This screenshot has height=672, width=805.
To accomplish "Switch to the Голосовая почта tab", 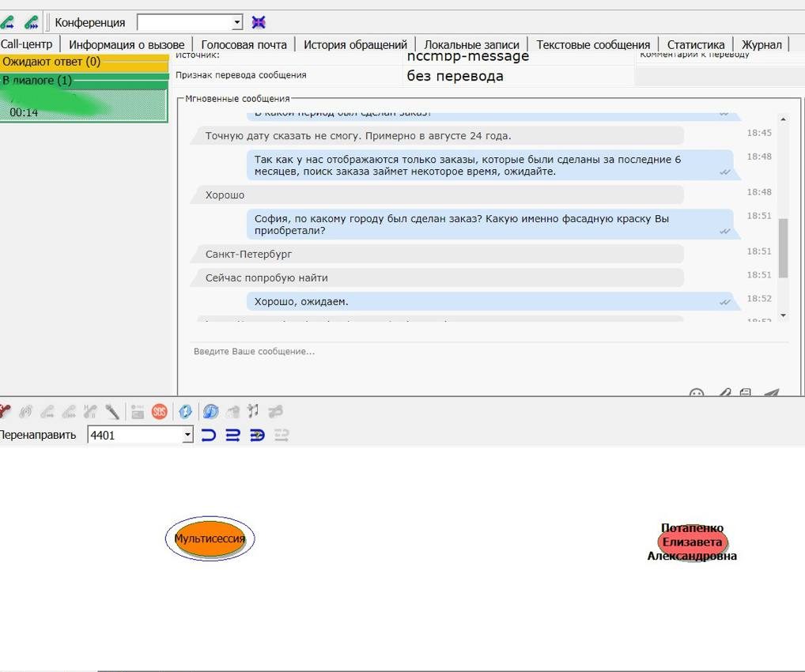I will coord(244,45).
